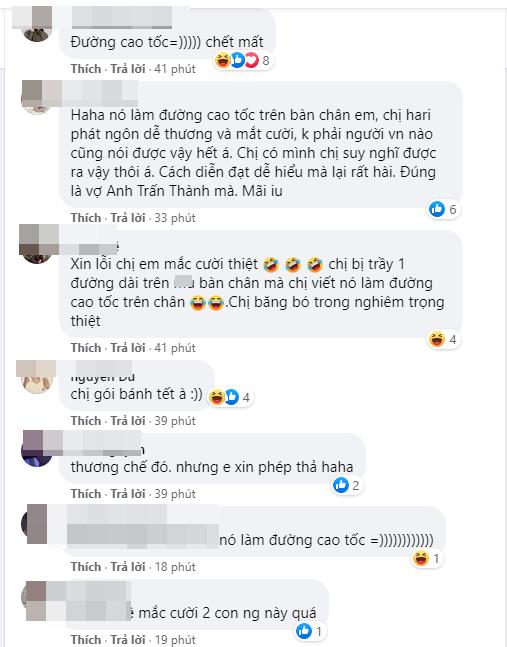Viewport: 507px width, 647px height.
Task: Like the 'Đường cao tốc chết mất' comment
Action: [86, 69]
